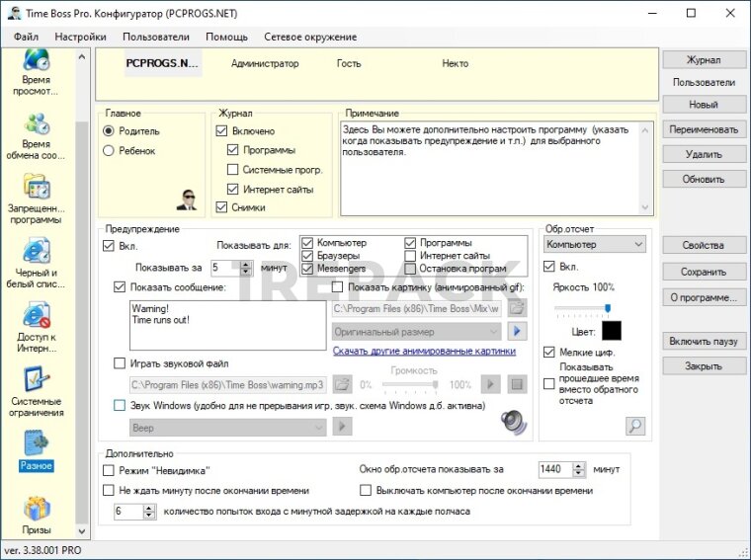Click the speaker sound test icon
Viewport: 751px width, 560px height.
click(x=514, y=422)
